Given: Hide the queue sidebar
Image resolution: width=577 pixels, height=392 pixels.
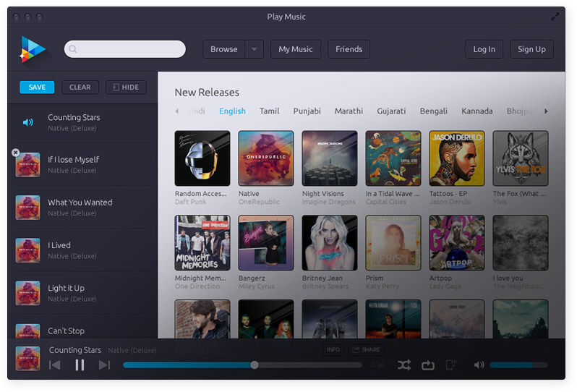Looking at the screenshot, I should point(126,88).
